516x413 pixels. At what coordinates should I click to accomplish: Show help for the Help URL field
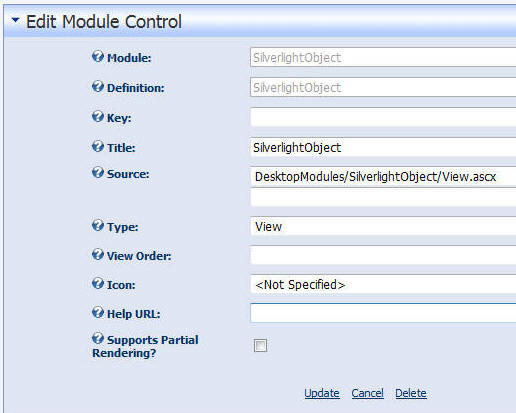tap(98, 313)
